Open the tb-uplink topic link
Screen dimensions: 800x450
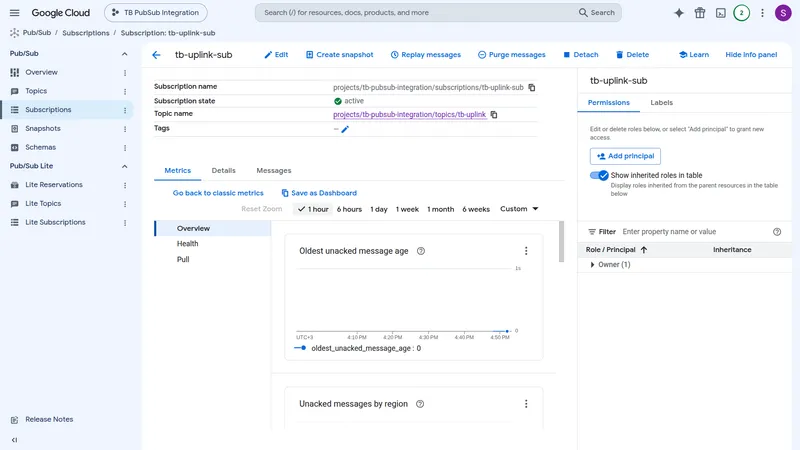point(409,115)
